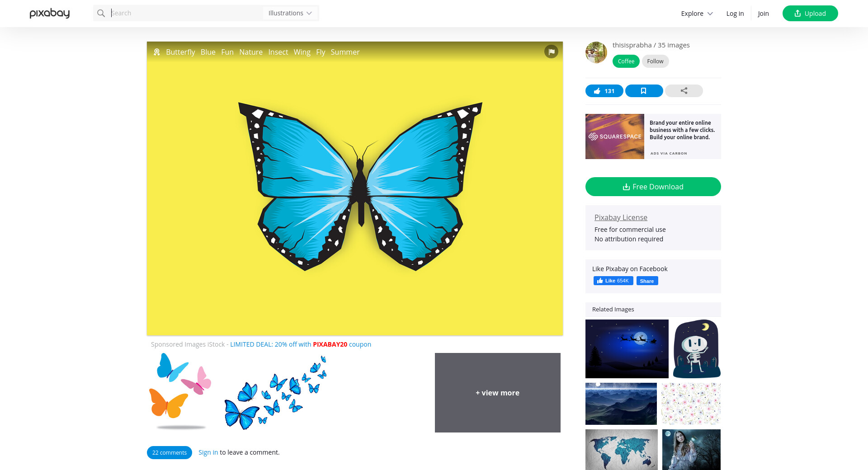Open the Pixabay License link
Screen dimensions: 868x470
click(x=621, y=217)
